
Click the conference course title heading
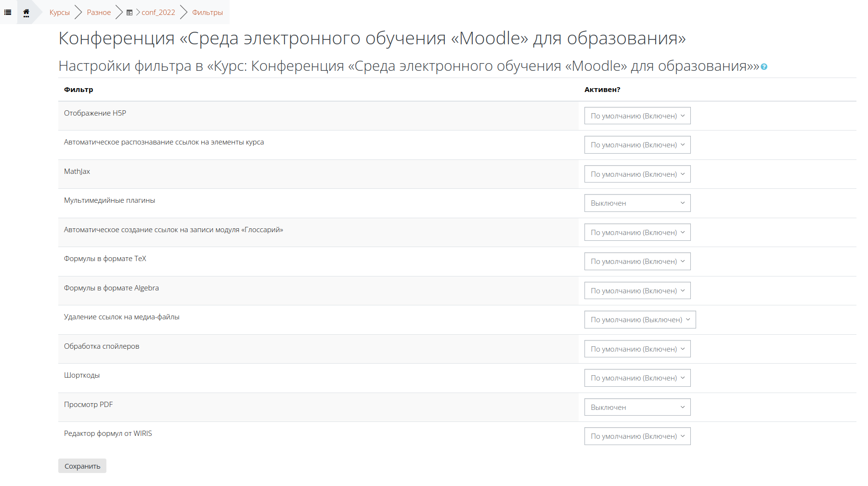pyautogui.click(x=372, y=38)
